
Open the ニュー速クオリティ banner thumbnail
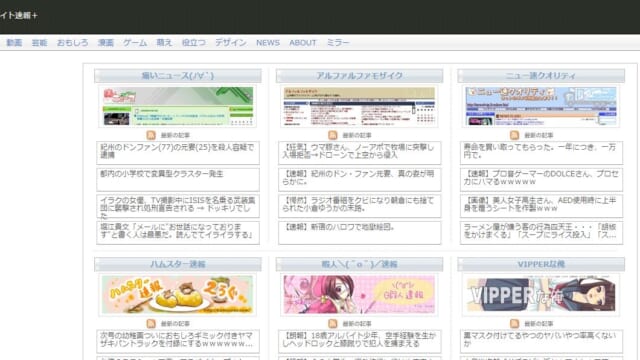(541, 106)
